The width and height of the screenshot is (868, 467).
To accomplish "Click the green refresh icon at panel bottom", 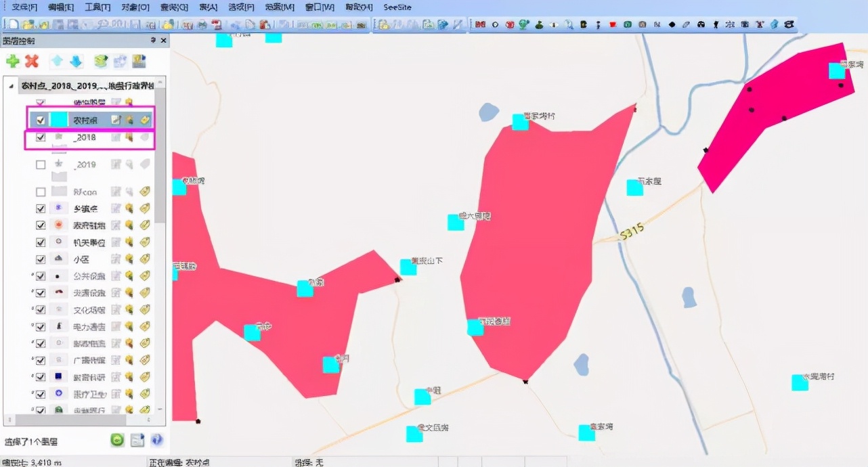I will tap(117, 440).
